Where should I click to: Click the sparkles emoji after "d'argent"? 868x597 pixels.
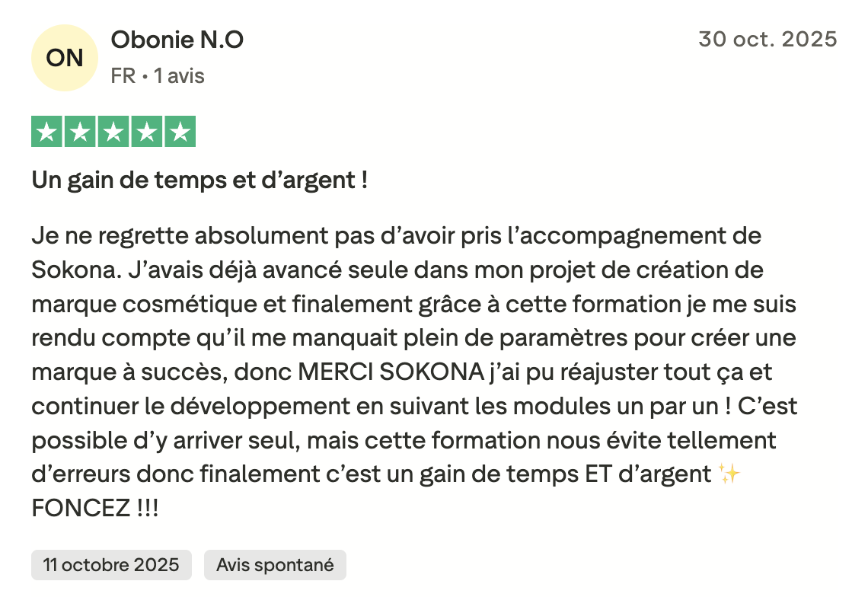coord(729,474)
